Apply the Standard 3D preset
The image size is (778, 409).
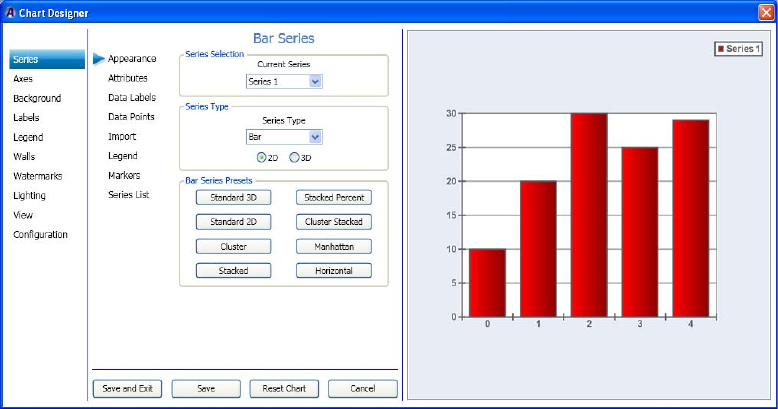coord(234,198)
